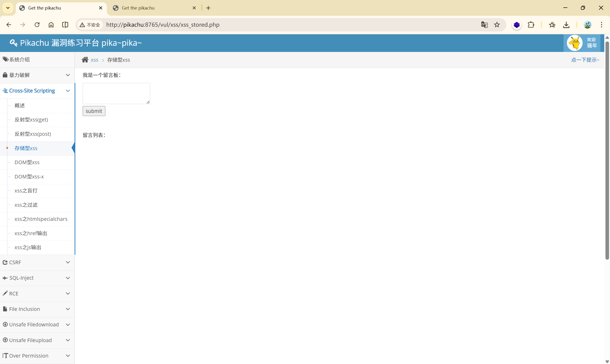Select xss之盲打 in the sidebar
Screen dimensions: 610x364
[26, 191]
